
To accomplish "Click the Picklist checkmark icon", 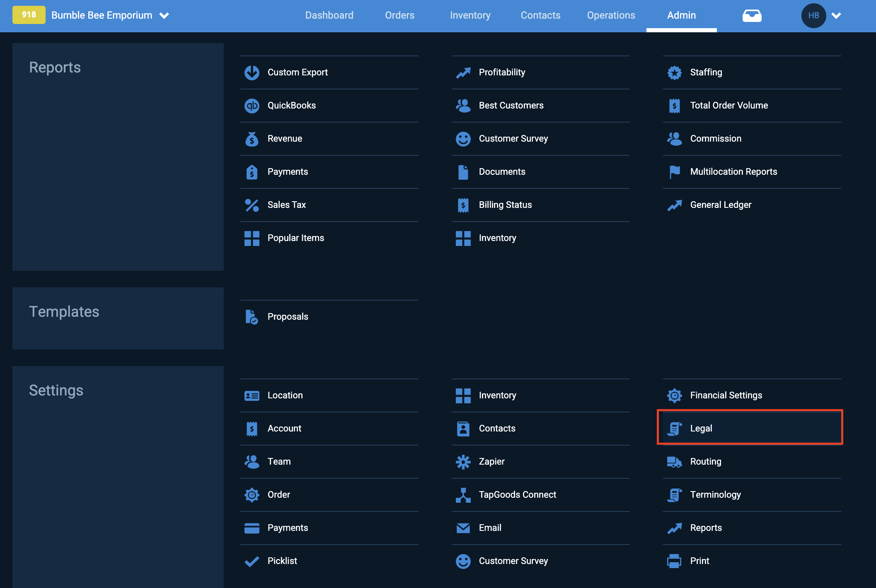I will click(x=252, y=561).
